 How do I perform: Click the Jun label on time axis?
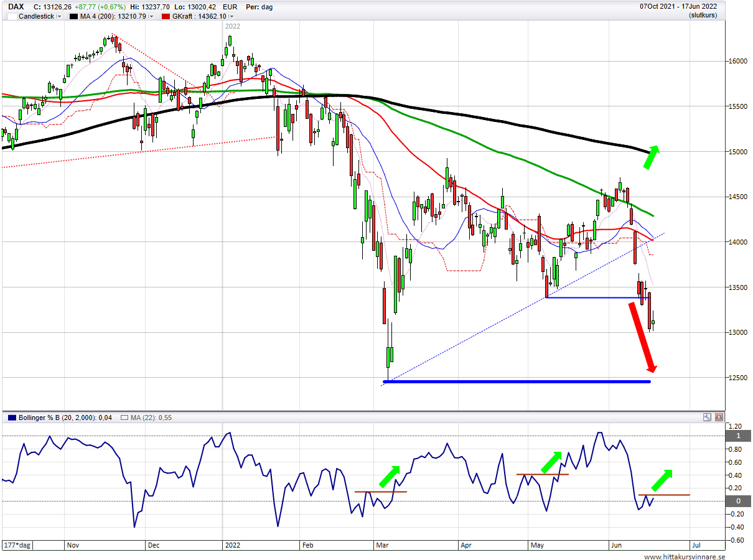pos(617,544)
